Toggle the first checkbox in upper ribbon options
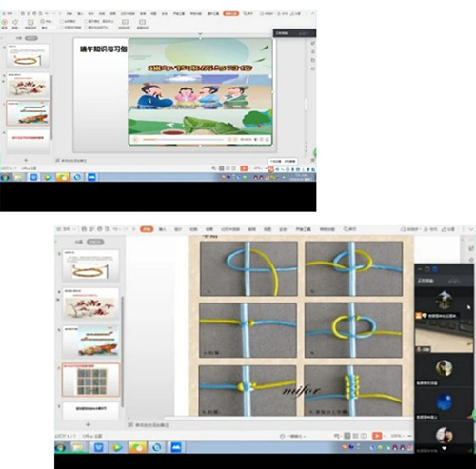 tap(62, 21)
